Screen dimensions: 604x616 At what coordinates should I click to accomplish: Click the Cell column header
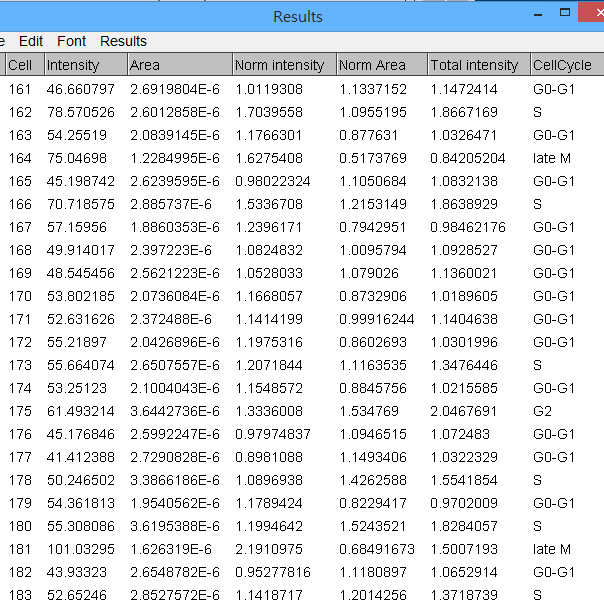pos(20,65)
